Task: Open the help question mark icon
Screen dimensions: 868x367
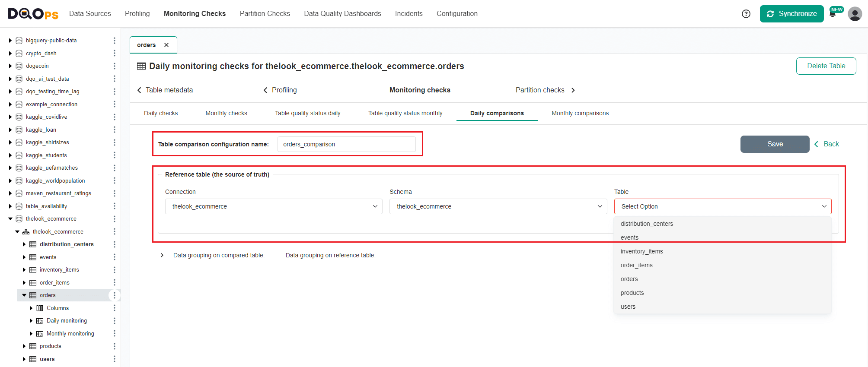Action: coord(746,14)
